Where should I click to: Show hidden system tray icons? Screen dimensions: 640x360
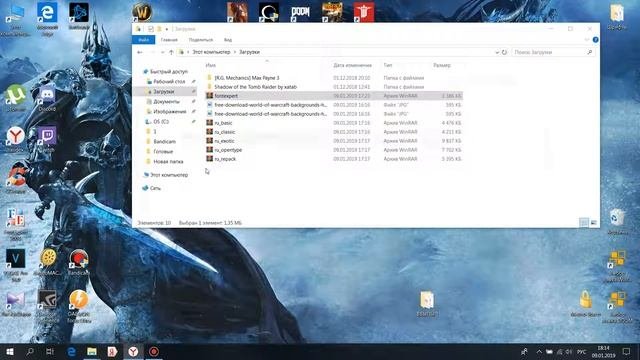(x=539, y=351)
